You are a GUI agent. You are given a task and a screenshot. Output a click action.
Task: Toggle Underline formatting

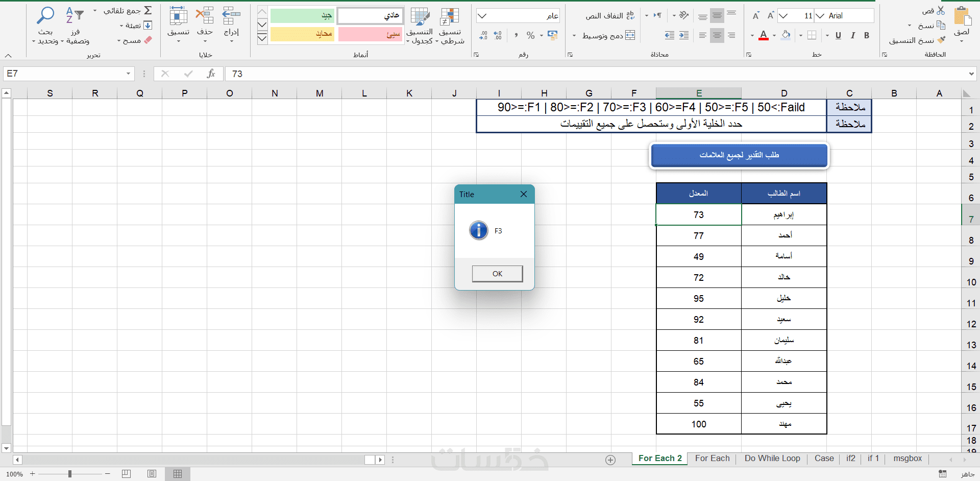click(x=838, y=35)
